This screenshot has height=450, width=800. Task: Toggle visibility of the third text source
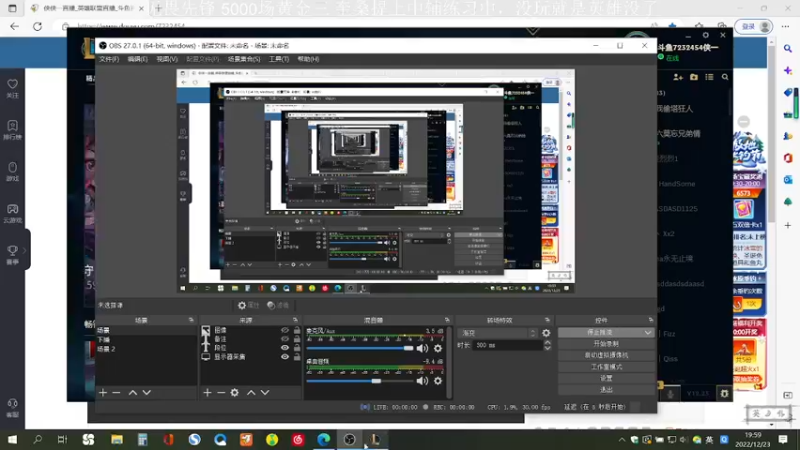pos(285,347)
